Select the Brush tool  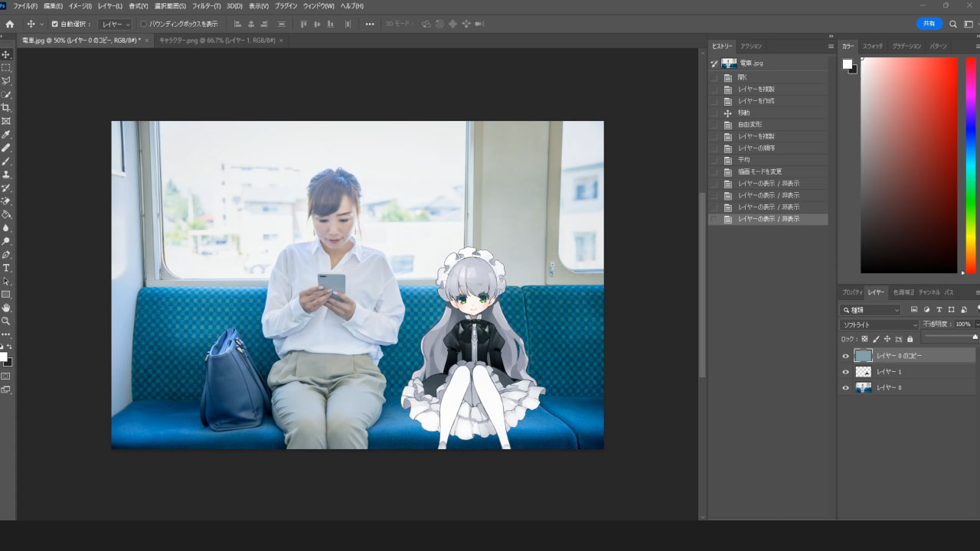pos(6,161)
